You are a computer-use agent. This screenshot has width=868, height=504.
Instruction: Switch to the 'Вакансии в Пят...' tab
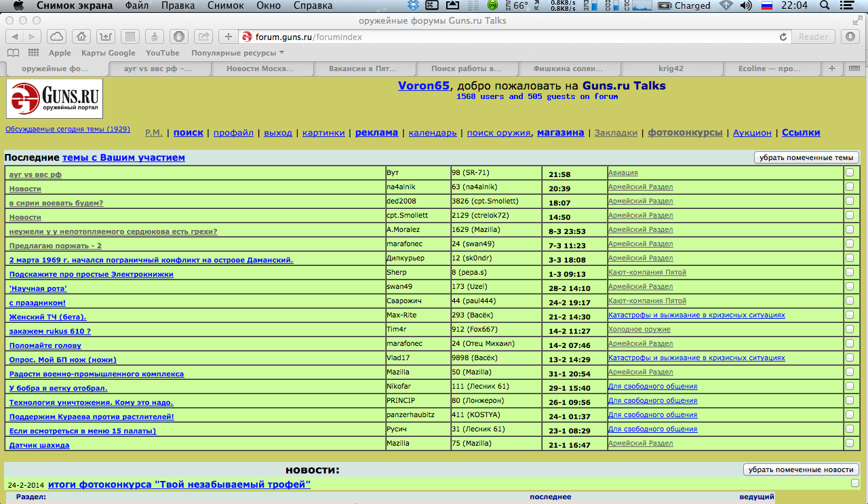pos(364,69)
